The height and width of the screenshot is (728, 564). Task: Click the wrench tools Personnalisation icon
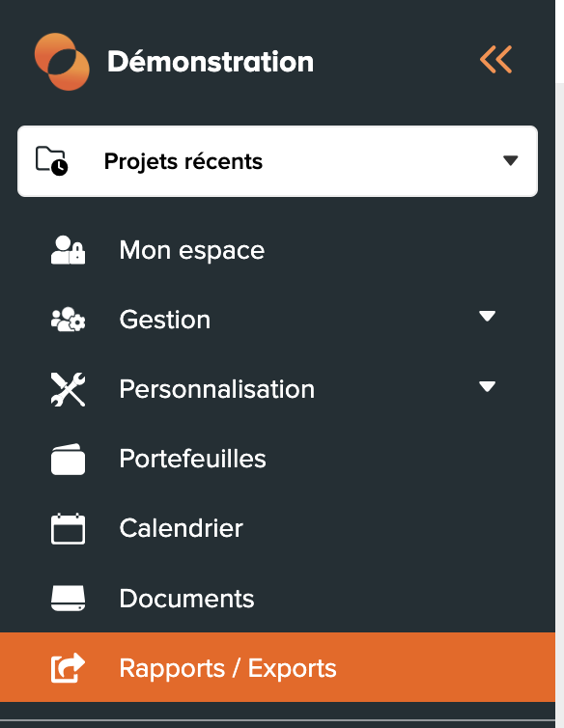coord(68,389)
